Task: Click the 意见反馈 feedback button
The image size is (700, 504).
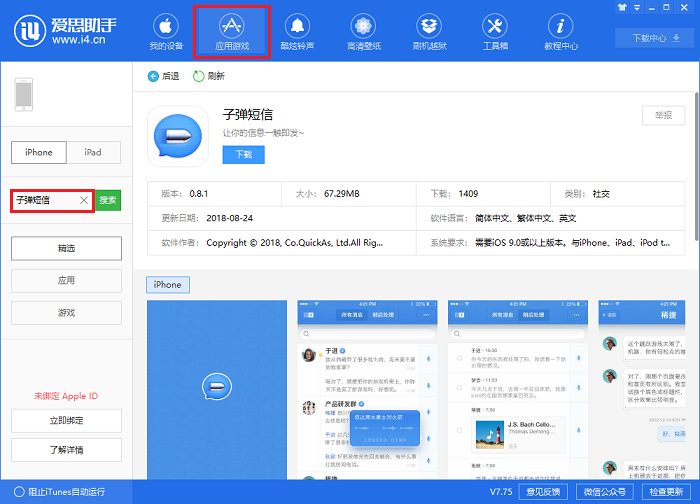Action: point(543,492)
